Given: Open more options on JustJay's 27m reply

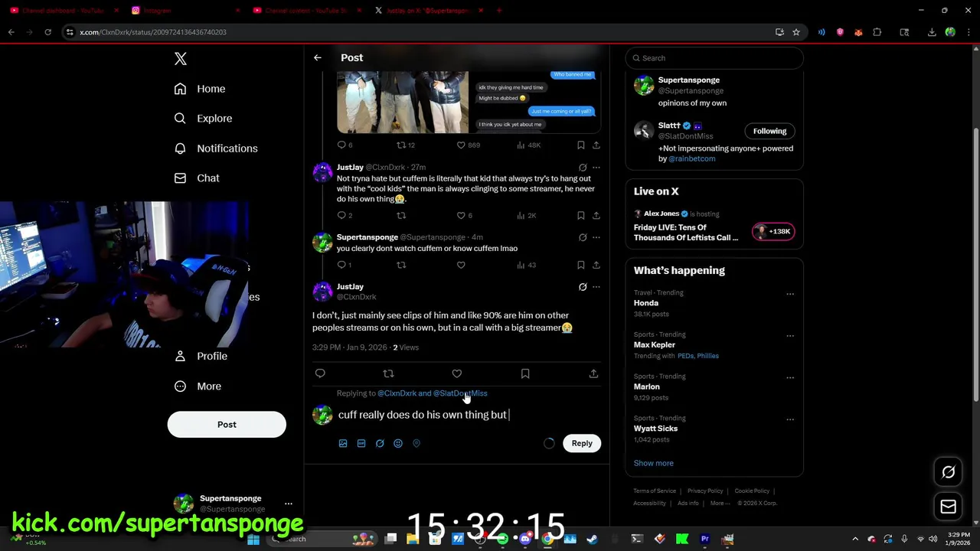Looking at the screenshot, I should pos(596,168).
